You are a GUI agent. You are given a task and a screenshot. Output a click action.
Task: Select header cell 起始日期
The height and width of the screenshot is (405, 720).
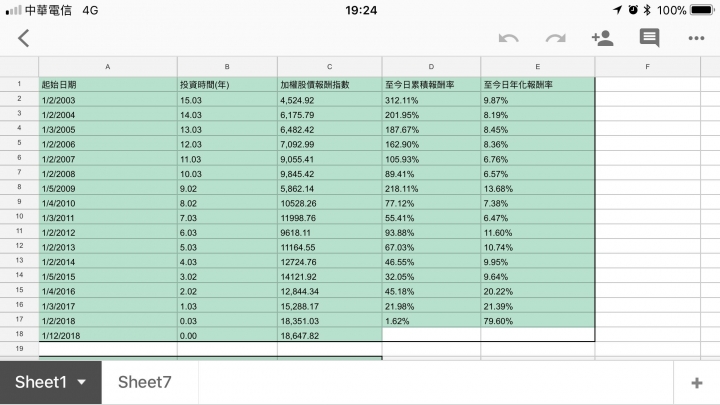108,84
